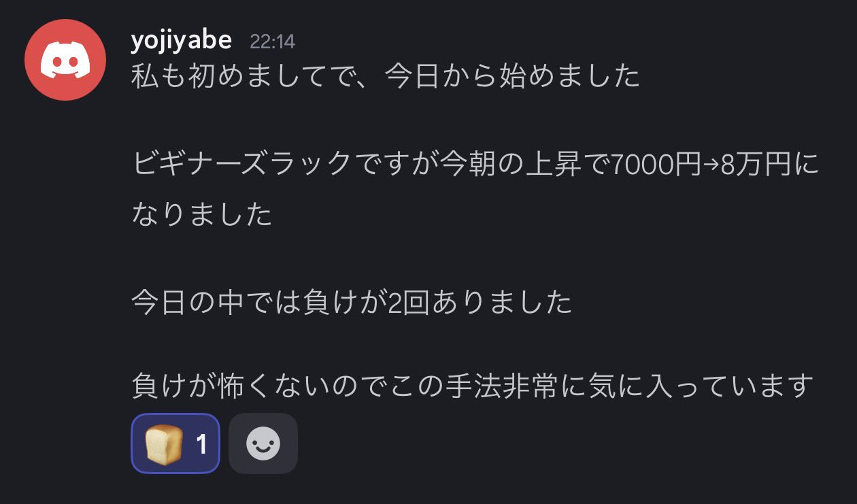857x504 pixels.
Task: Open the yojiyabe user profile name
Action: click(181, 41)
